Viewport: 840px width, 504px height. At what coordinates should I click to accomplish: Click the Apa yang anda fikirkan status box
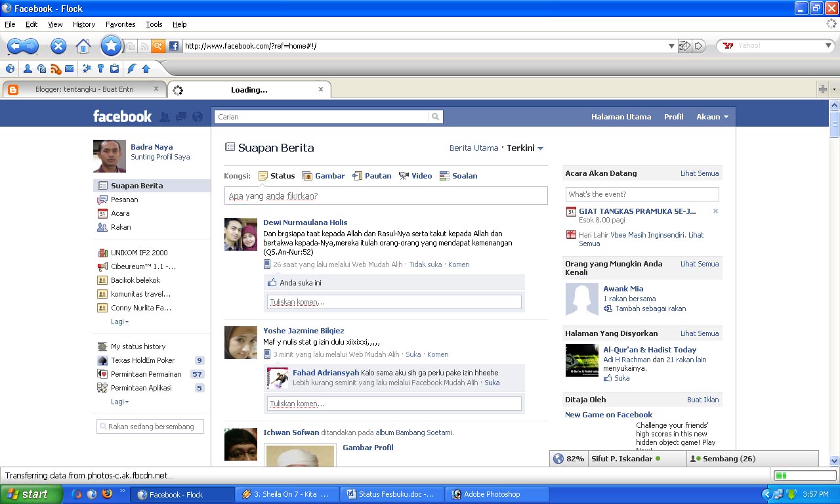(386, 196)
